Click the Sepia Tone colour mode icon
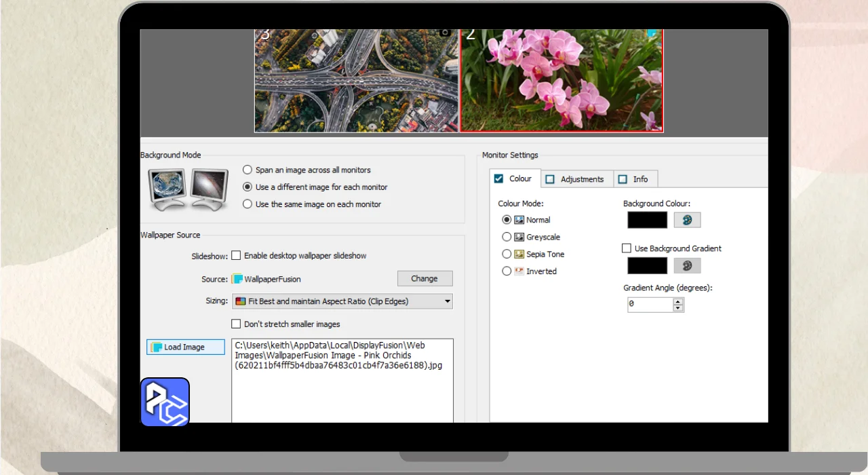 (x=519, y=254)
